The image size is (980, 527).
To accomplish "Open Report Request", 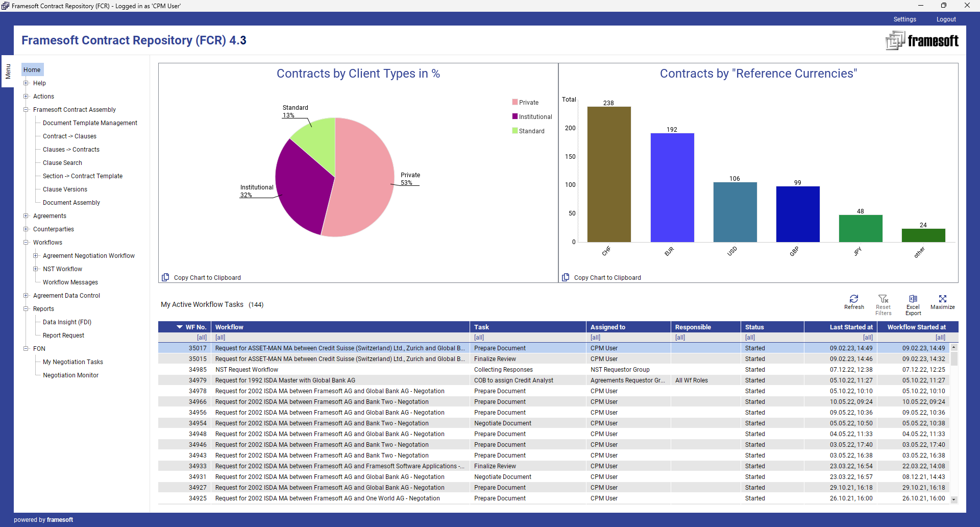I will [63, 336].
